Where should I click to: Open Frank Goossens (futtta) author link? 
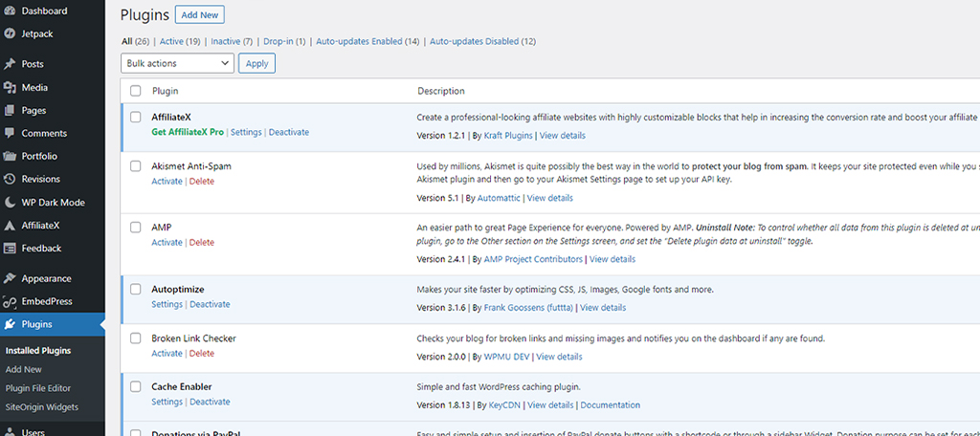[529, 307]
